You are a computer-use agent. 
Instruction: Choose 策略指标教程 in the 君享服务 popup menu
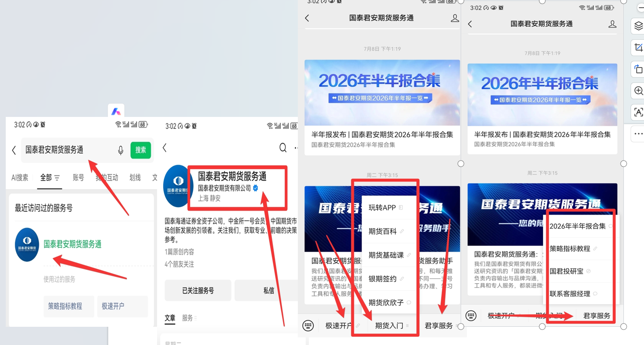tap(580, 249)
